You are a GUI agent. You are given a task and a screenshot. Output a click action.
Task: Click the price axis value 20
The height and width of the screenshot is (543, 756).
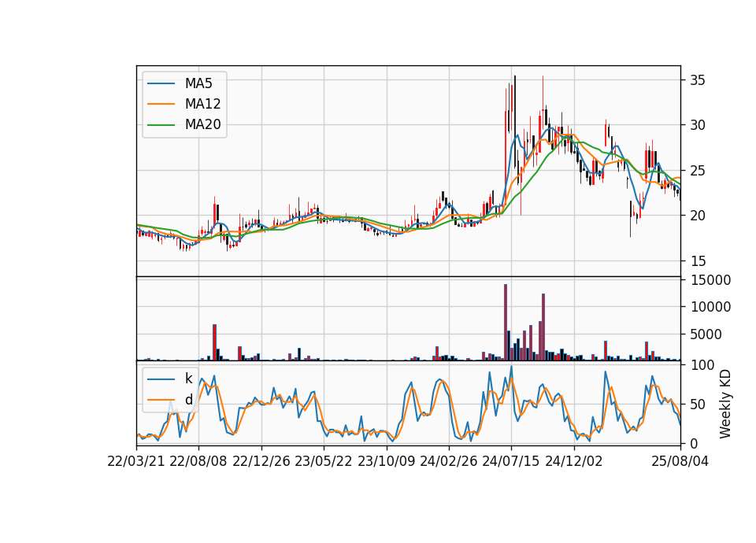pos(697,216)
